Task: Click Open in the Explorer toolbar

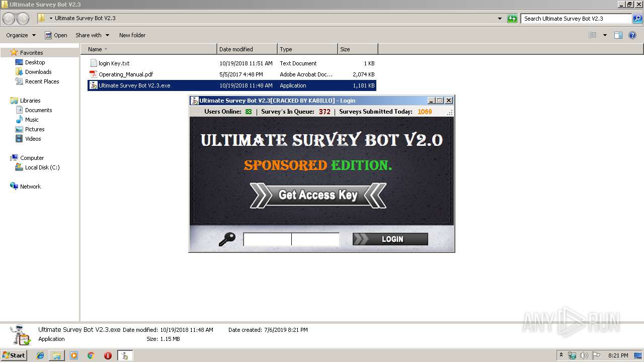Action: point(56,35)
